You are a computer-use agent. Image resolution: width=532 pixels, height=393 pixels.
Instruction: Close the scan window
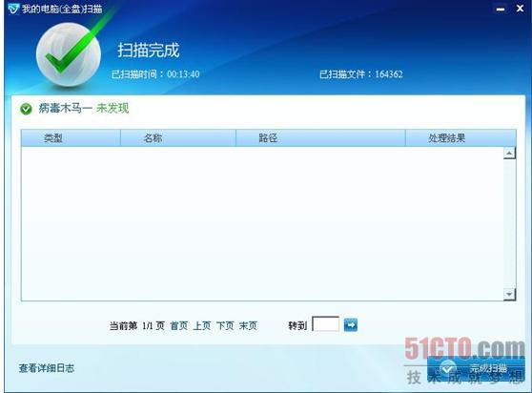click(520, 9)
